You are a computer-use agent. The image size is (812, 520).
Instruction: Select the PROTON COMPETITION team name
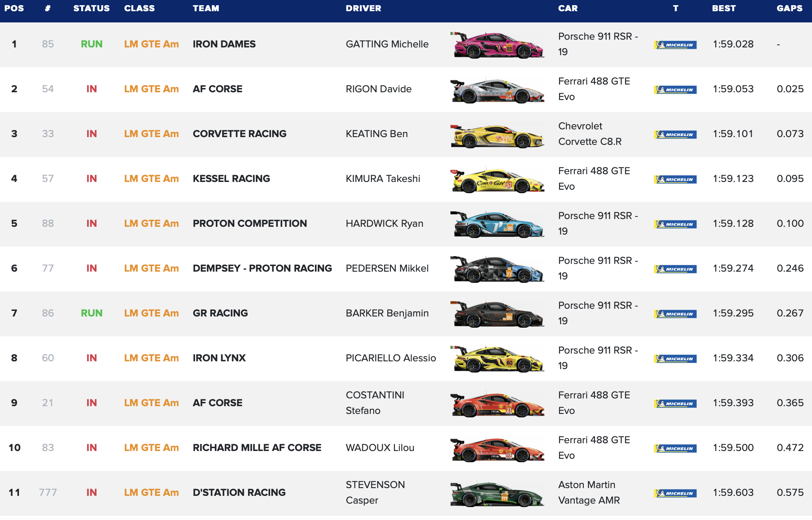(x=250, y=223)
